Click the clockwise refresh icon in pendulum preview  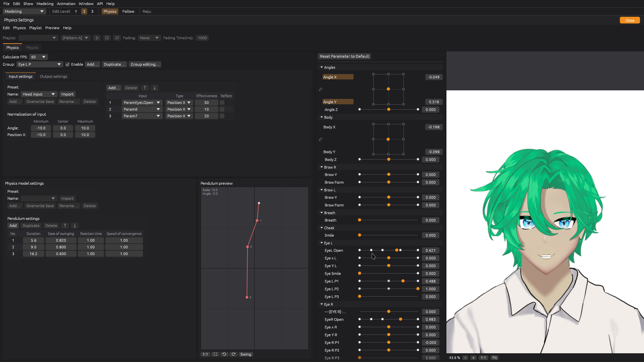point(234,354)
